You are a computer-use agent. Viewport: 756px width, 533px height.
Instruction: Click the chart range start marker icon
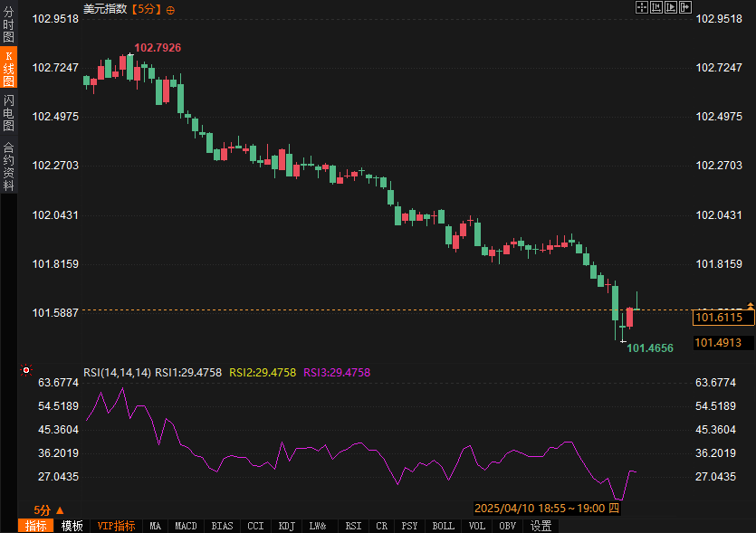pyautogui.click(x=656, y=7)
